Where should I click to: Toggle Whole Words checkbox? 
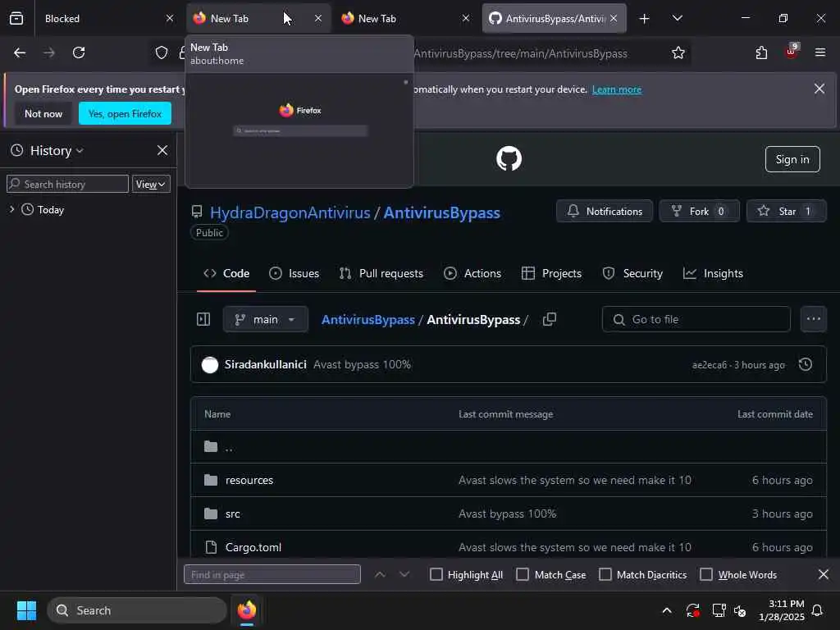point(706,574)
